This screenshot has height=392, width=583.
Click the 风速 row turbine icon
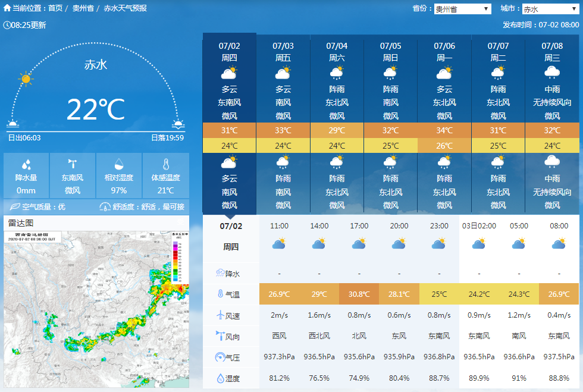point(220,315)
